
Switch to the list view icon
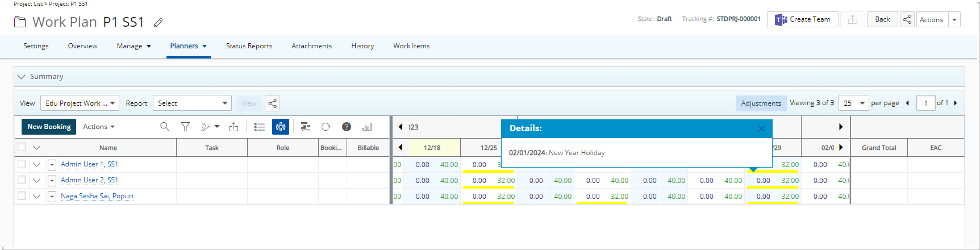coord(260,127)
